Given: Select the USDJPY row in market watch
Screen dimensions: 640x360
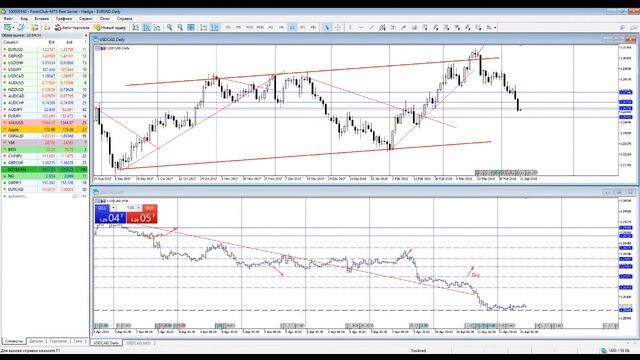Looking at the screenshot, I should pyautogui.click(x=44, y=69).
